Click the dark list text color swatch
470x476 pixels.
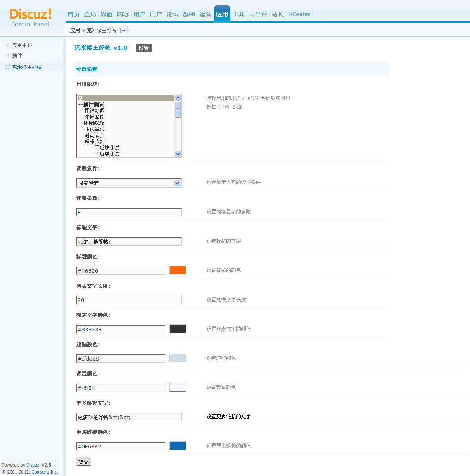coord(178,329)
